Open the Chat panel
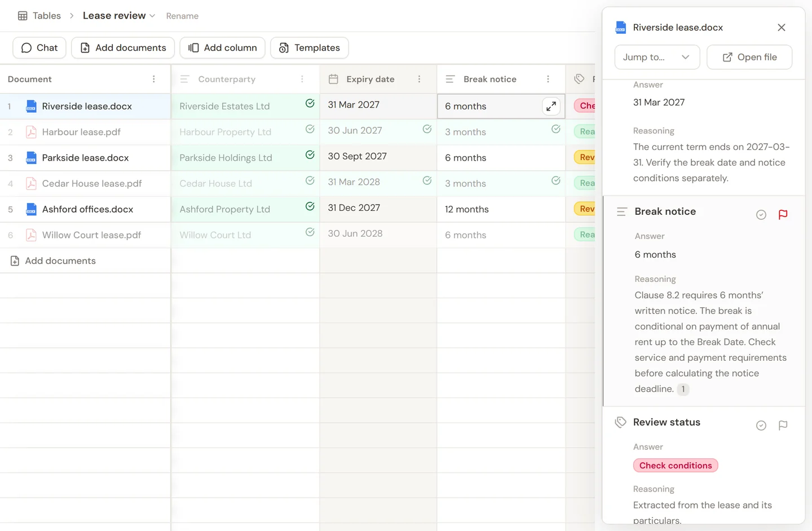The height and width of the screenshot is (531, 812). coord(39,48)
